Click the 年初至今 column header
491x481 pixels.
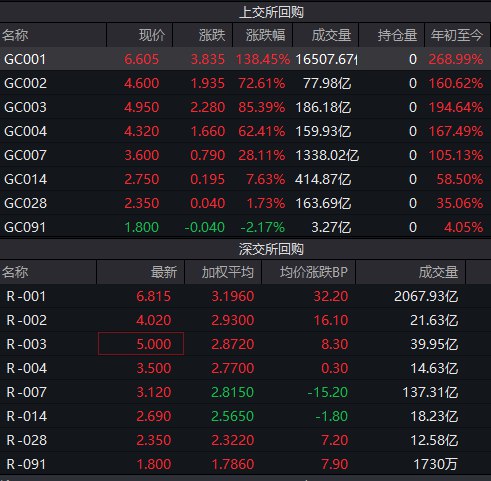457,35
